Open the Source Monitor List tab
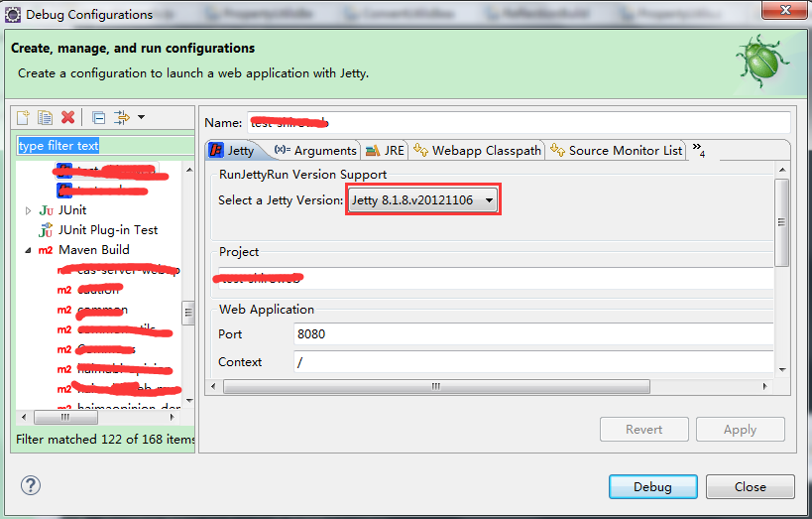 tap(617, 151)
